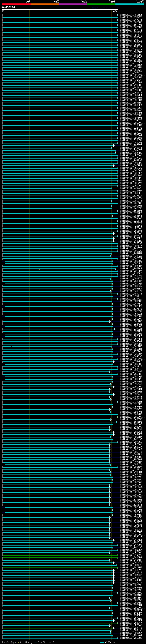146x644 pixels.
Task: Select UniRef100_Q0C8X9 hit
Action: pyautogui.click(x=131, y=259)
